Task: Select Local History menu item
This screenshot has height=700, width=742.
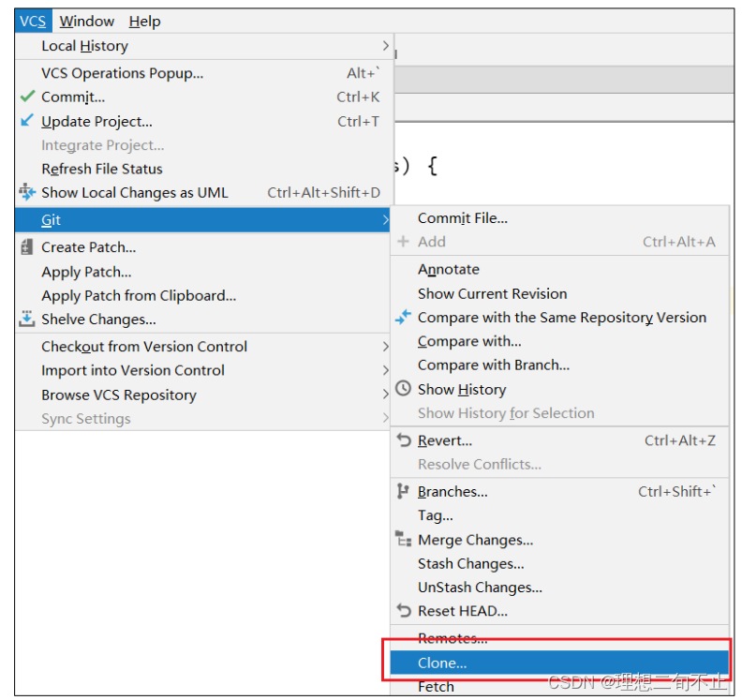Action: (204, 46)
